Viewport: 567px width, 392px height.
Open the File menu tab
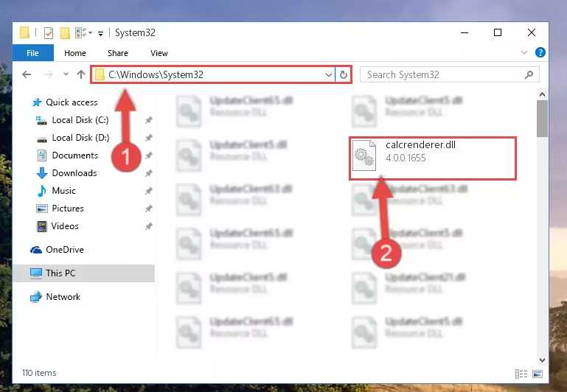click(33, 53)
